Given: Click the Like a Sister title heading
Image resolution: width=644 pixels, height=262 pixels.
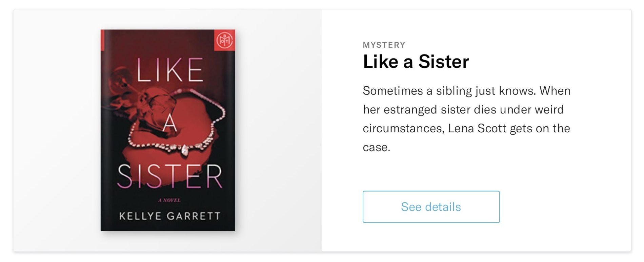Looking at the screenshot, I should pos(416,62).
